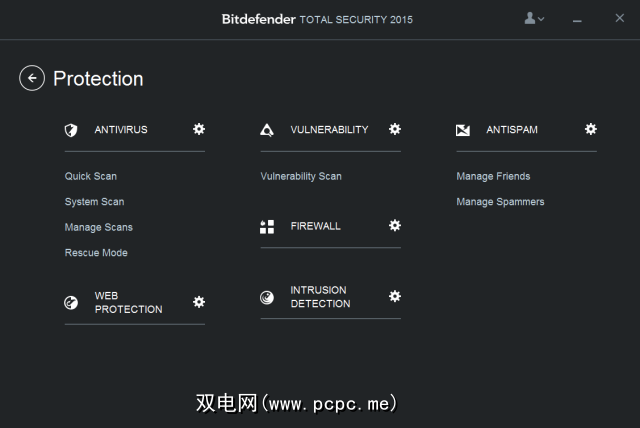Click the Firewall module icon
This screenshot has width=640, height=428.
tap(267, 227)
